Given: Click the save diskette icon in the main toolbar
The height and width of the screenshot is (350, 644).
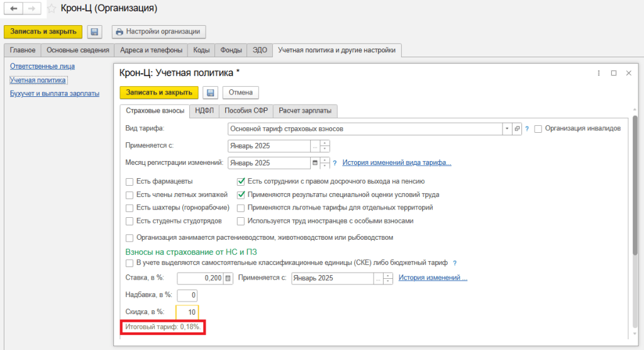Looking at the screenshot, I should click(94, 31).
